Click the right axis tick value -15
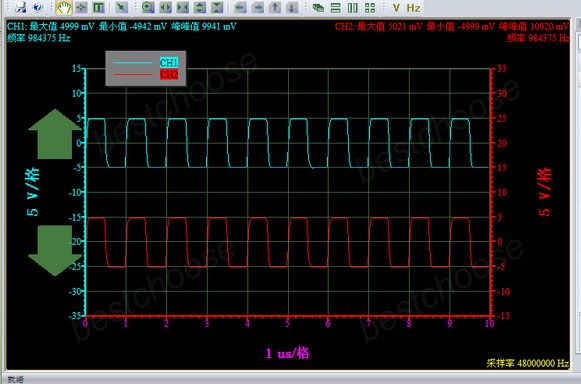 (x=503, y=316)
